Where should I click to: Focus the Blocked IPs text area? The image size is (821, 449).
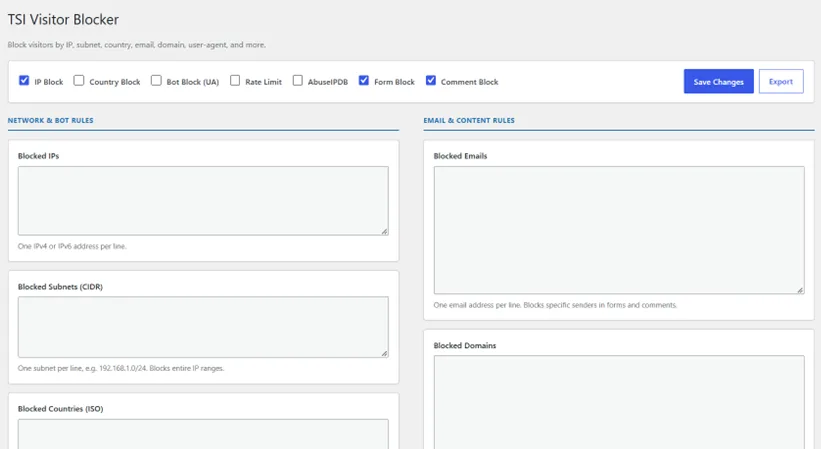click(203, 201)
